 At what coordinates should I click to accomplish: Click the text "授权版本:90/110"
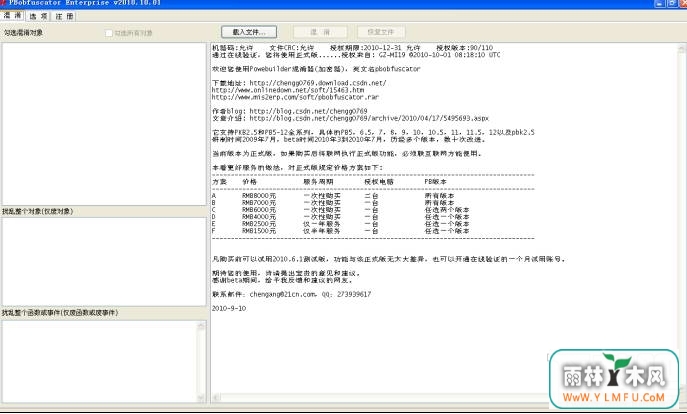click(x=464, y=48)
